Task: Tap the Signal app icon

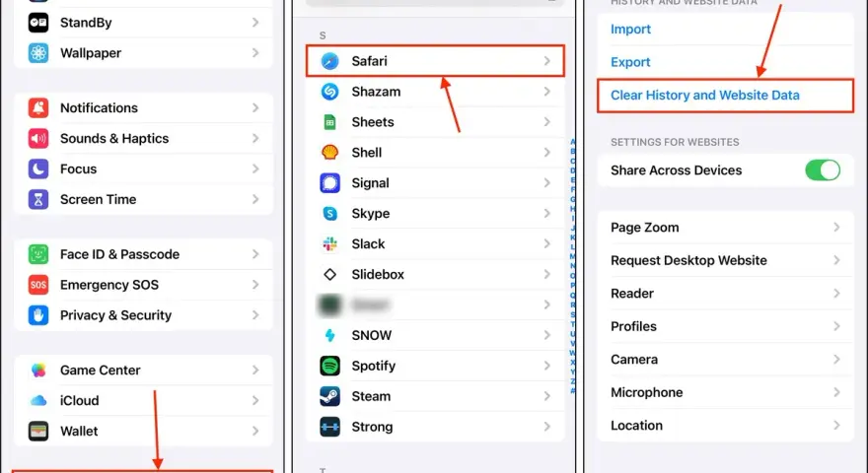Action: click(329, 183)
